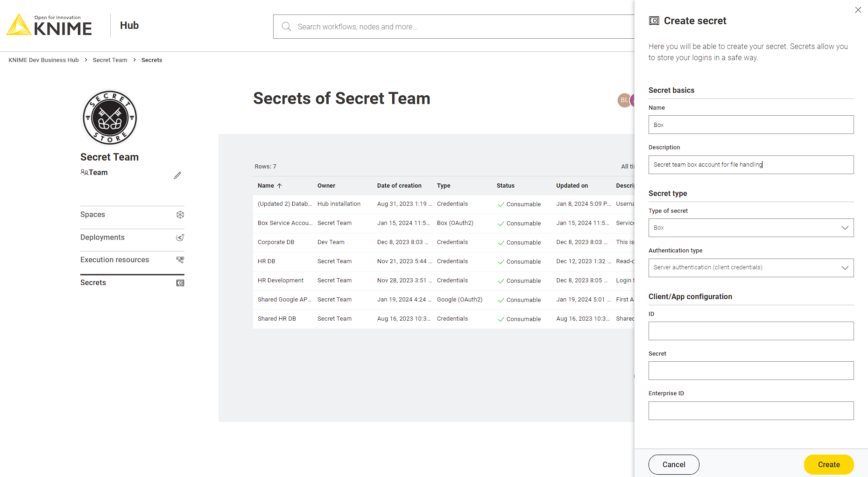The width and height of the screenshot is (868, 477).
Task: Open the Authentication type dropdown
Action: pos(751,268)
